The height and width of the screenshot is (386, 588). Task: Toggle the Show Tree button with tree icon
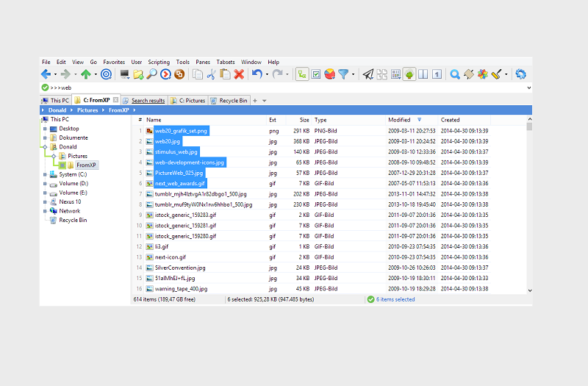tap(302, 74)
